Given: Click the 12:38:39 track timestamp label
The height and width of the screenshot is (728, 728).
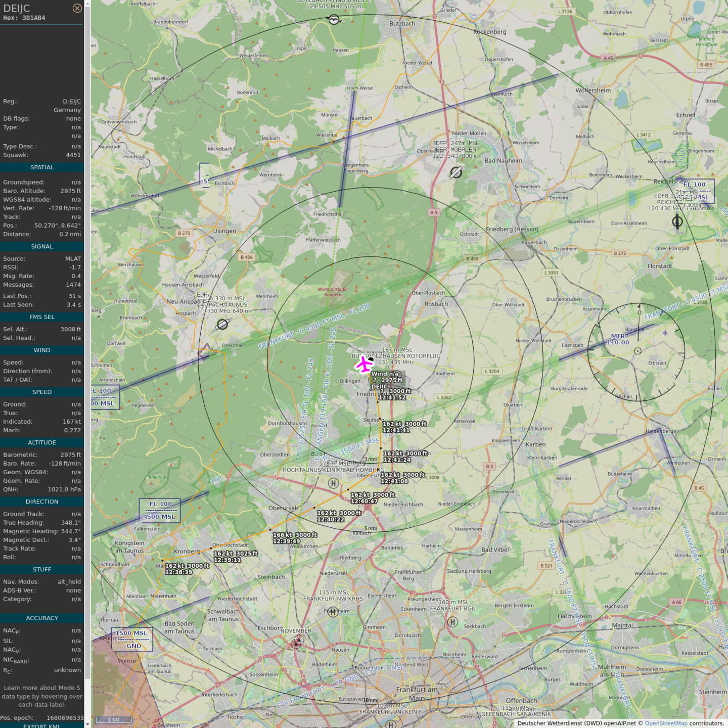Looking at the screenshot, I should [178, 572].
